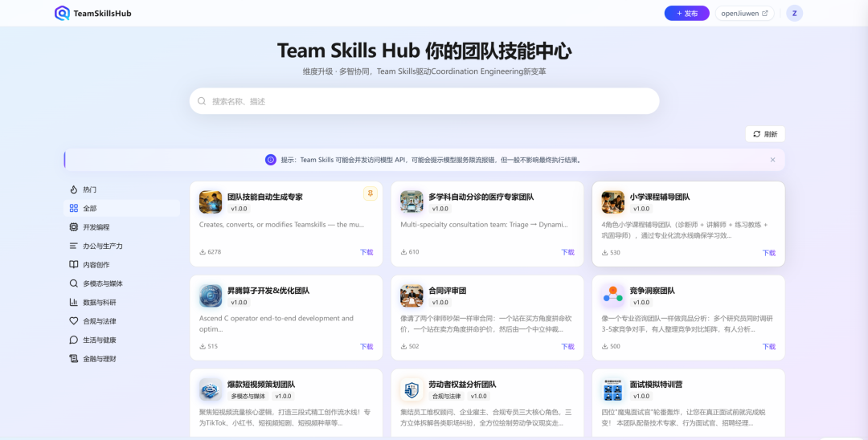Image resolution: width=868 pixels, height=440 pixels.
Task: Select the 多模态与媒体 sidebar category
Action: click(121, 283)
